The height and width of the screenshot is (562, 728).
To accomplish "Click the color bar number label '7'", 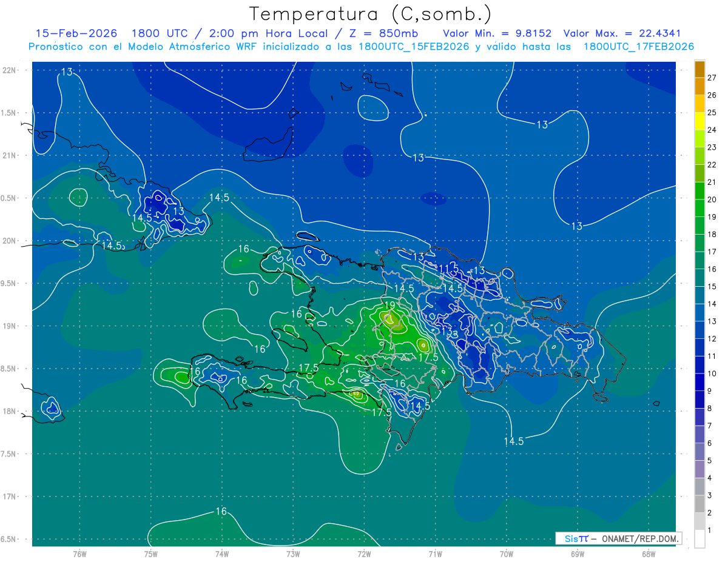I will [x=710, y=426].
